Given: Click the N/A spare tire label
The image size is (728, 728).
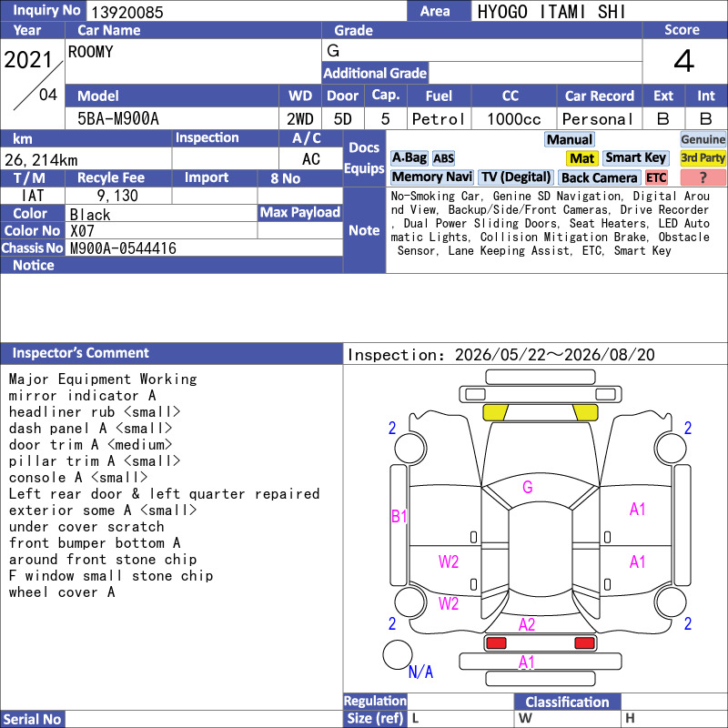Looking at the screenshot, I should pyautogui.click(x=420, y=672).
